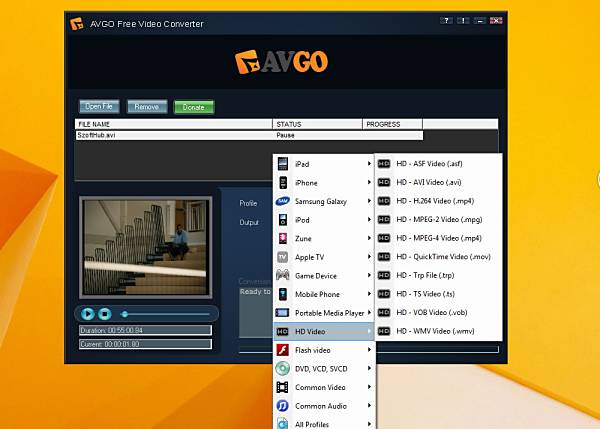Expand the Game Device submenu arrow
The height and width of the screenshot is (429, 600).
tap(369, 275)
